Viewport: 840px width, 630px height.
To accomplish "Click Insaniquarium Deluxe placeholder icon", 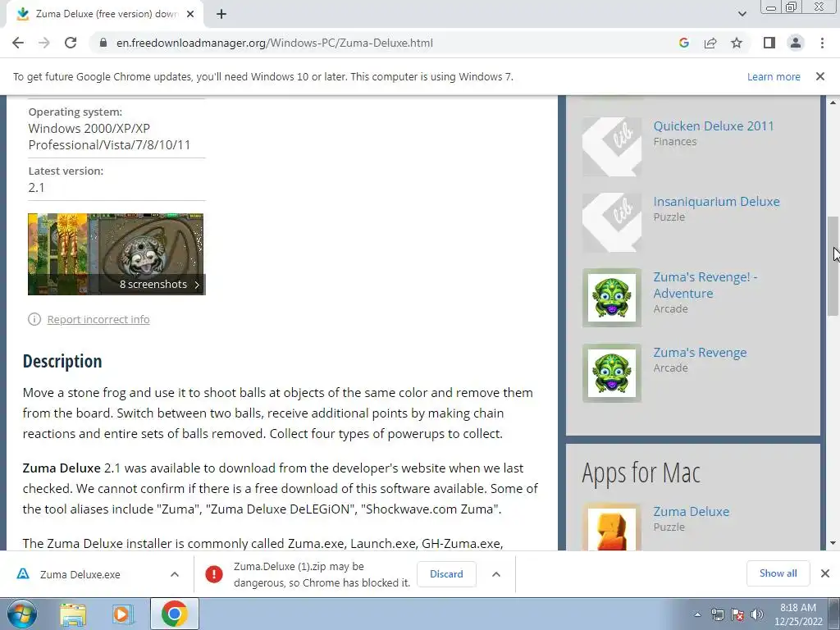I will click(612, 222).
